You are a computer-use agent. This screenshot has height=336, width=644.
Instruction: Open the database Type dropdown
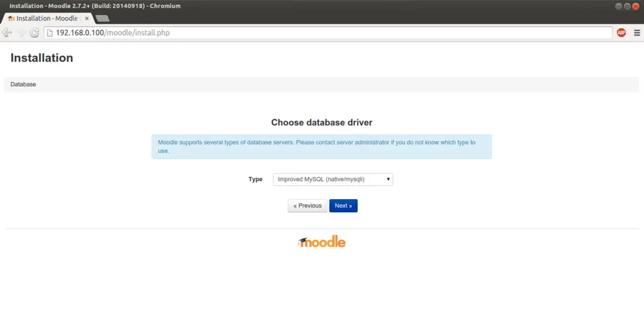pos(333,179)
